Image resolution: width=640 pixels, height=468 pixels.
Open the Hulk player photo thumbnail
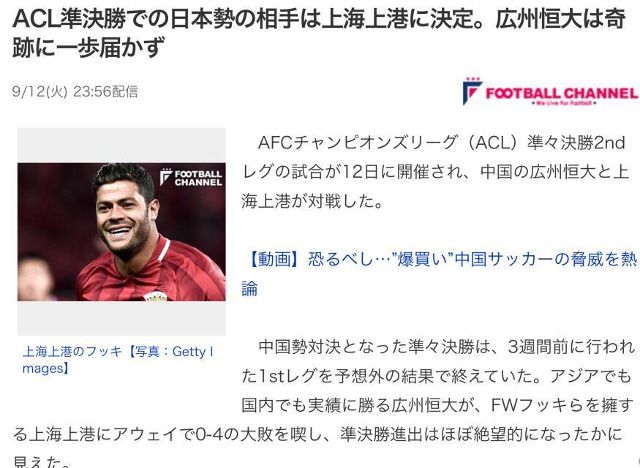coord(121,232)
